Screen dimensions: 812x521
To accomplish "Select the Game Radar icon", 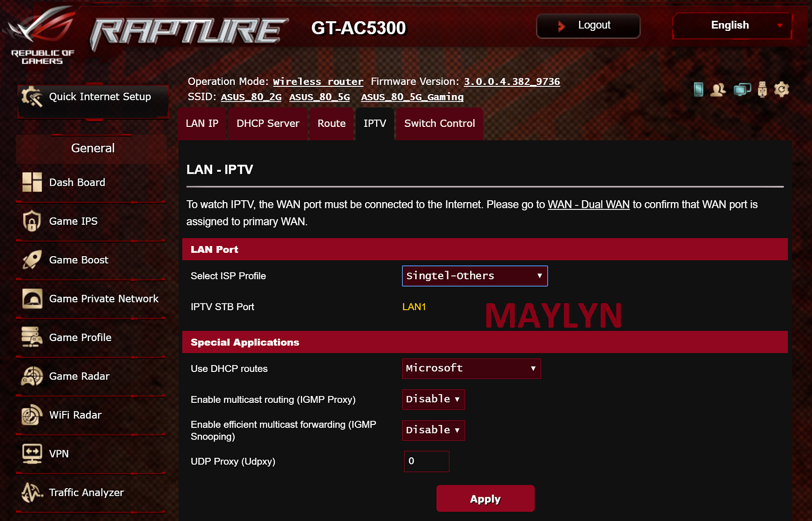I will tap(32, 376).
